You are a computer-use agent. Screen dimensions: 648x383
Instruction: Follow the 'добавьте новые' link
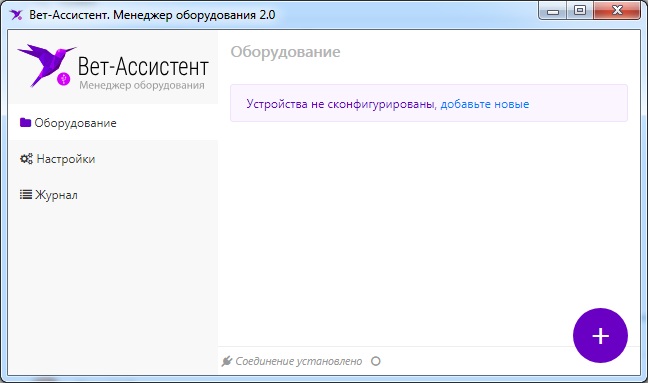[x=484, y=104]
